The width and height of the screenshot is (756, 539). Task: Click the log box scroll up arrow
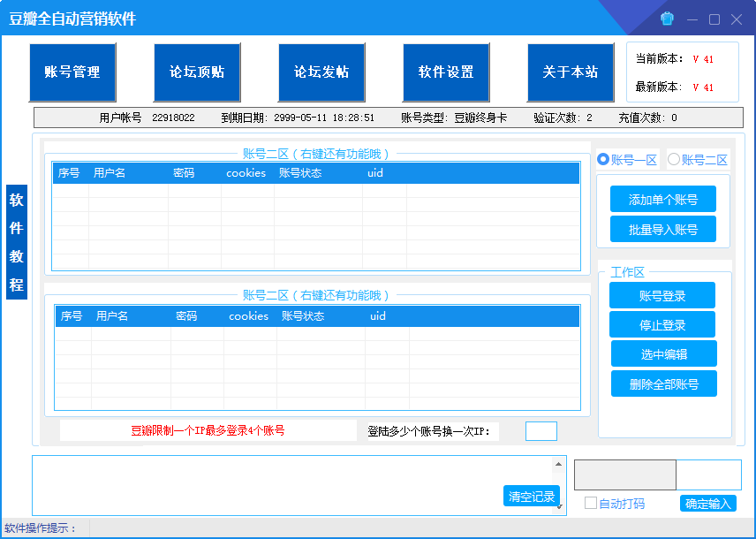click(558, 464)
